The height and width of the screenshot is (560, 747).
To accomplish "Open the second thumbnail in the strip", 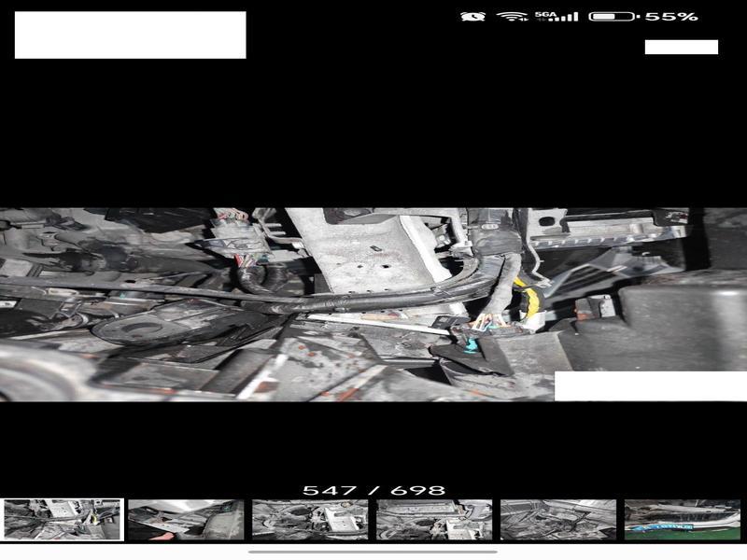I will click(x=186, y=519).
